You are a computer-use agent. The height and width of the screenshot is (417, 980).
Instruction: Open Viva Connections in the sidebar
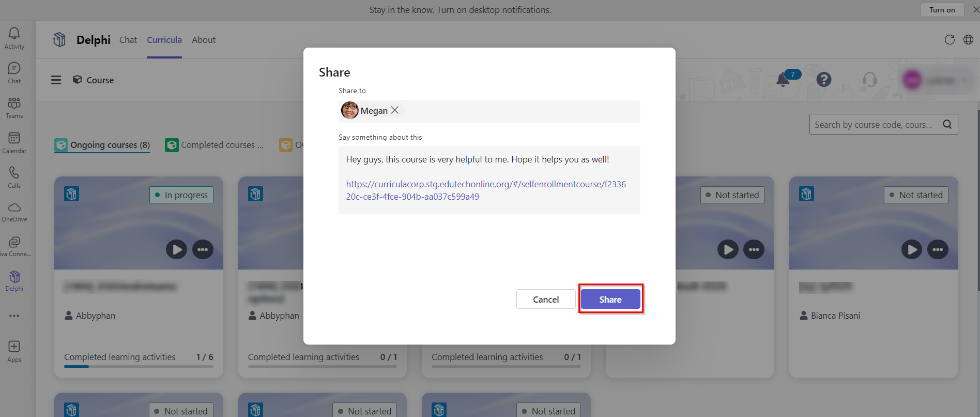tap(14, 247)
